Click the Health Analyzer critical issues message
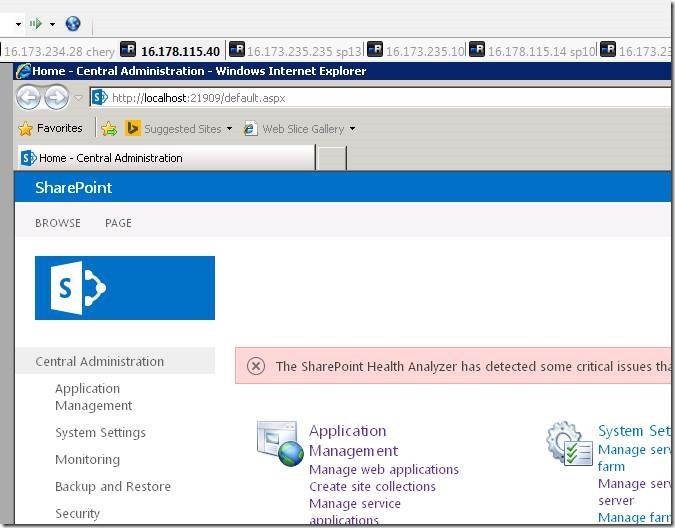The width and height of the screenshot is (675, 528). click(x=473, y=366)
